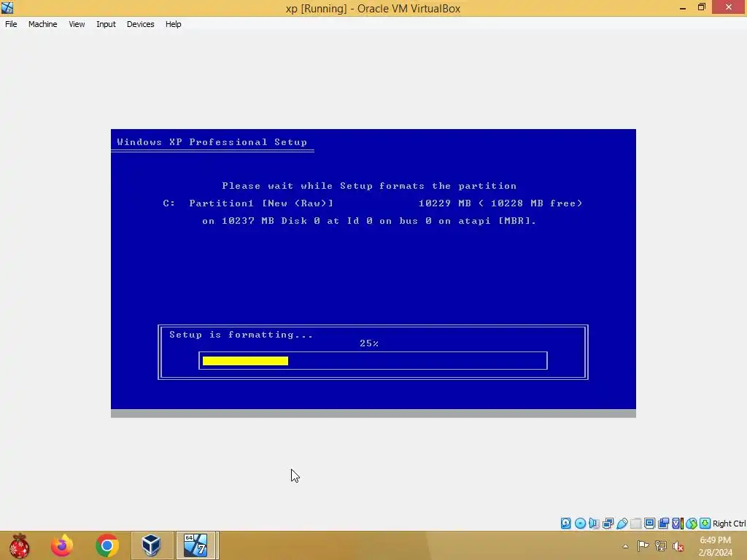The image size is (747, 560).
Task: Open the Input menu
Action: [106, 24]
